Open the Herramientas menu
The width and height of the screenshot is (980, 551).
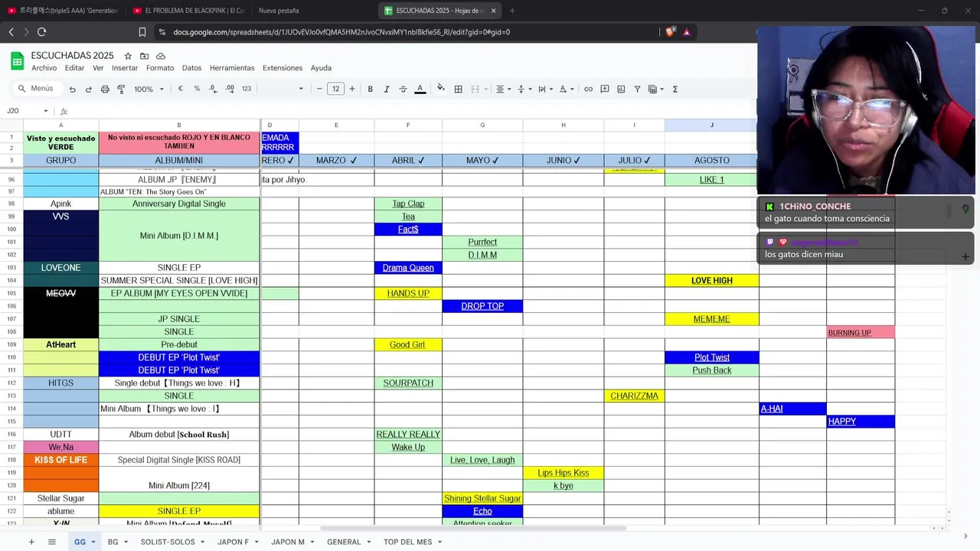pos(232,68)
